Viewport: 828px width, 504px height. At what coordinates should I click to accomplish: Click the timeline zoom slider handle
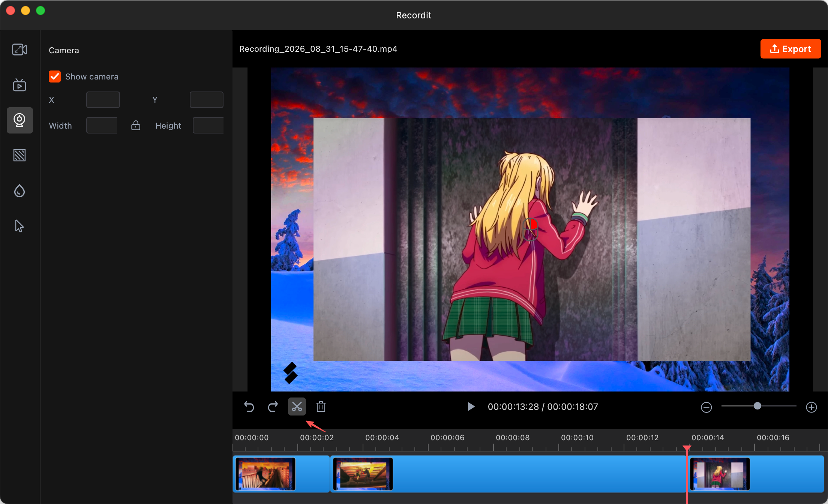point(757,406)
